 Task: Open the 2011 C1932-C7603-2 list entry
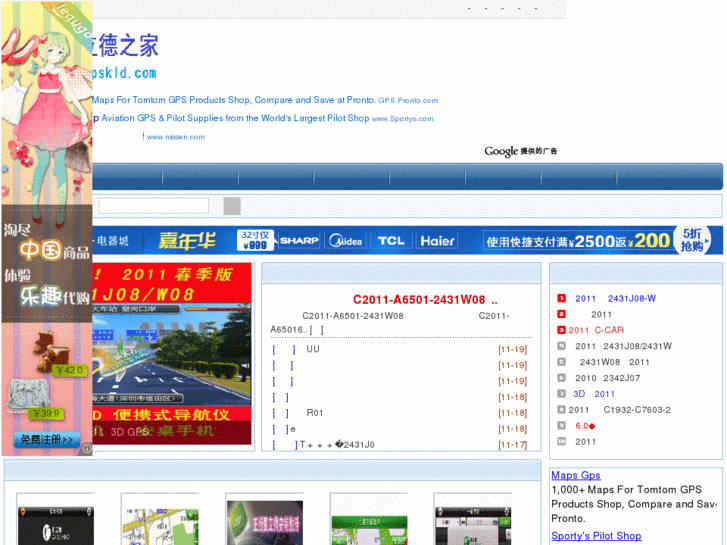coord(619,410)
